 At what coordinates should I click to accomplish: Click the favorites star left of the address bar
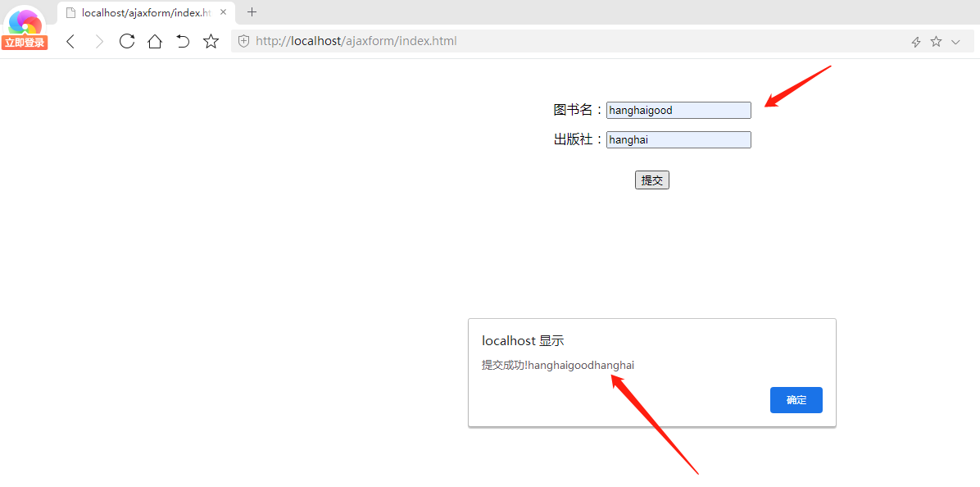[211, 40]
